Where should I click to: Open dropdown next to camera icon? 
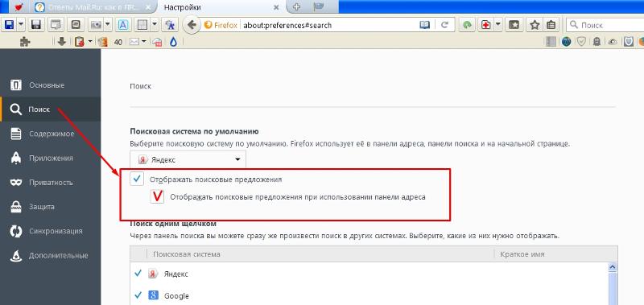click(x=108, y=25)
